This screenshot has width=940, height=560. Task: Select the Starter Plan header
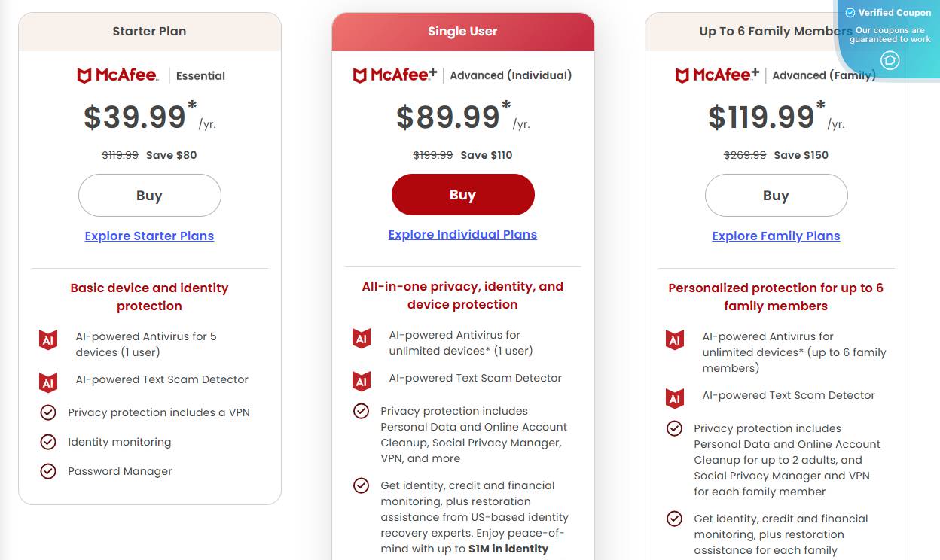[x=149, y=31]
